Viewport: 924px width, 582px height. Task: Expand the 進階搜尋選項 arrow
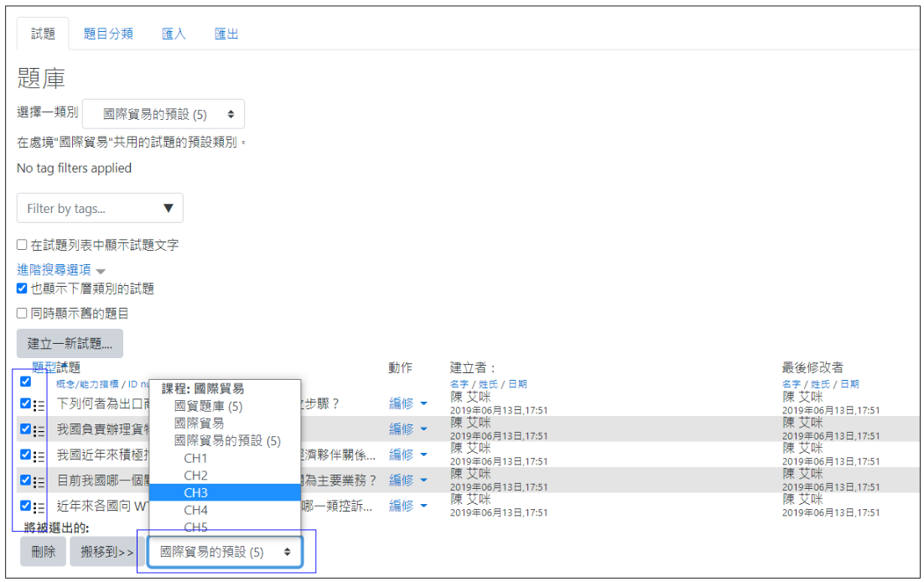pos(101,272)
